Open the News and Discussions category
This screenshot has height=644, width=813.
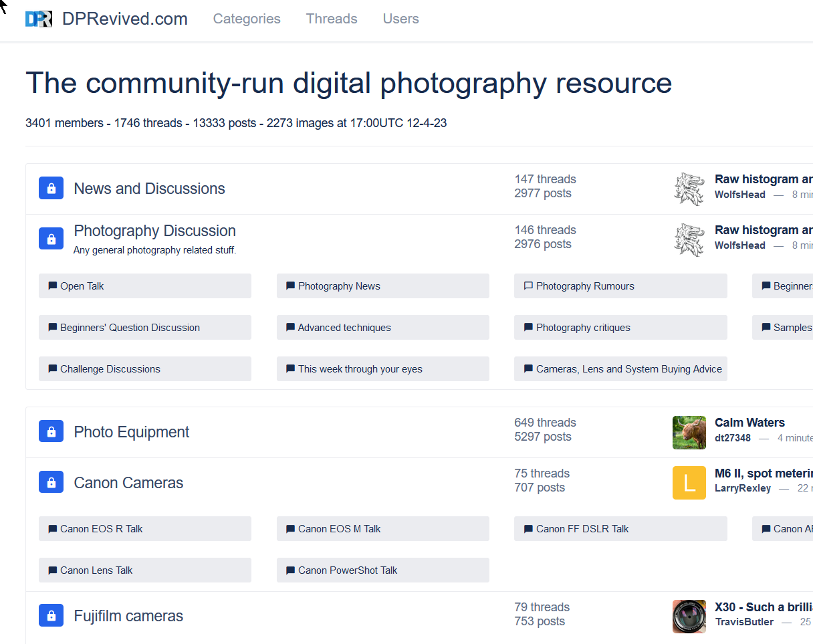click(149, 189)
